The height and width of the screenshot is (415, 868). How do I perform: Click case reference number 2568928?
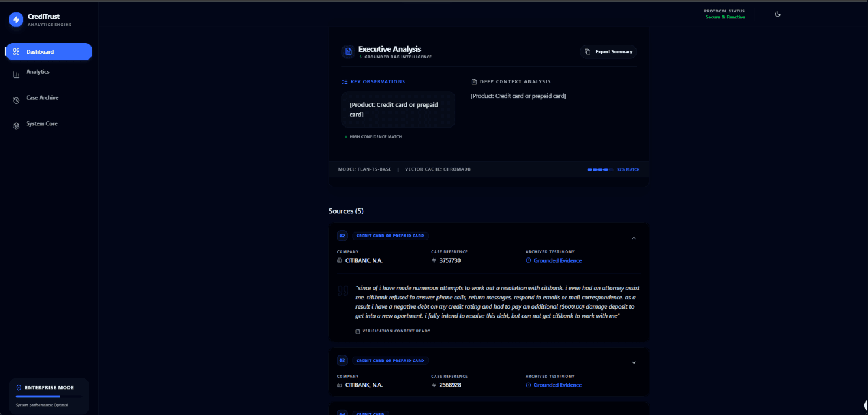[450, 385]
